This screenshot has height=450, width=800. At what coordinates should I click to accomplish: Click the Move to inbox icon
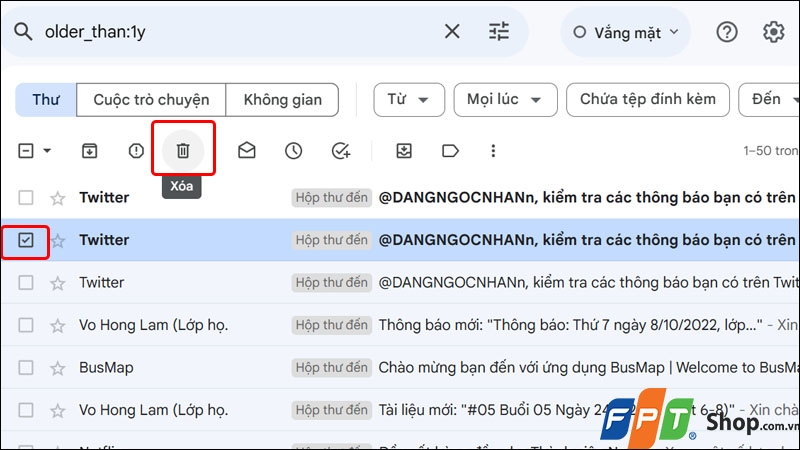[404, 151]
